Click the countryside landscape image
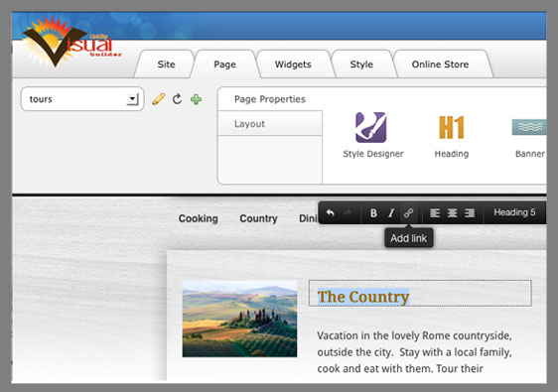 click(x=239, y=320)
